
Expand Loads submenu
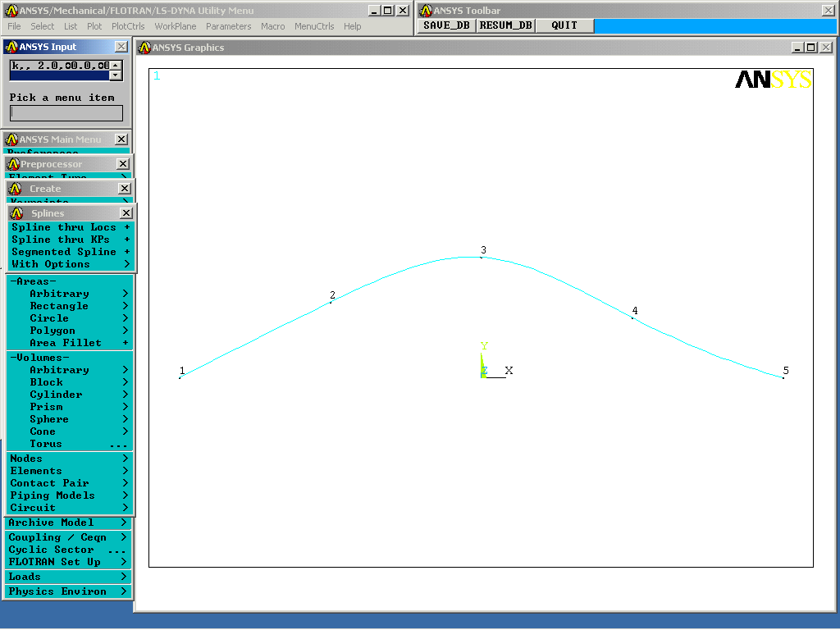pyautogui.click(x=68, y=577)
